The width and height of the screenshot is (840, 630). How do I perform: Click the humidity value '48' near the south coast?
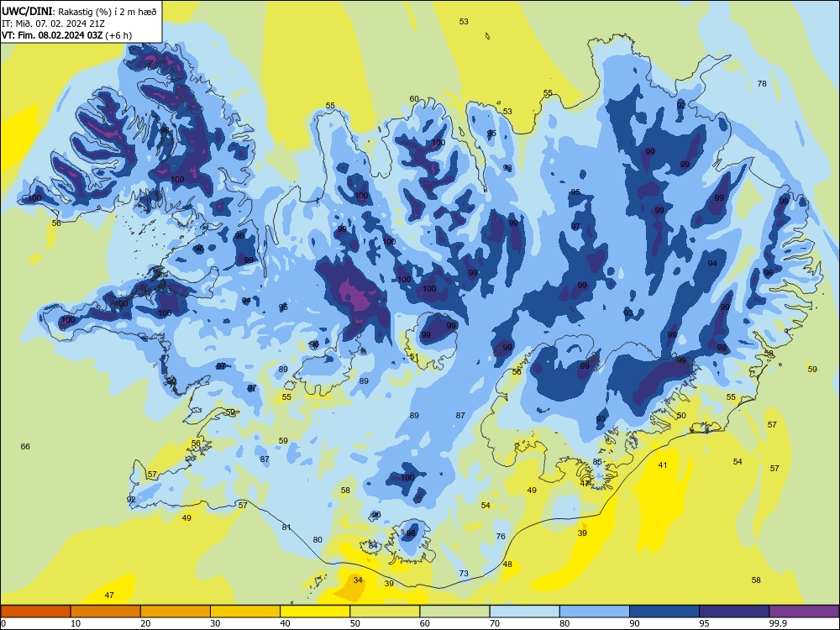pos(507,564)
